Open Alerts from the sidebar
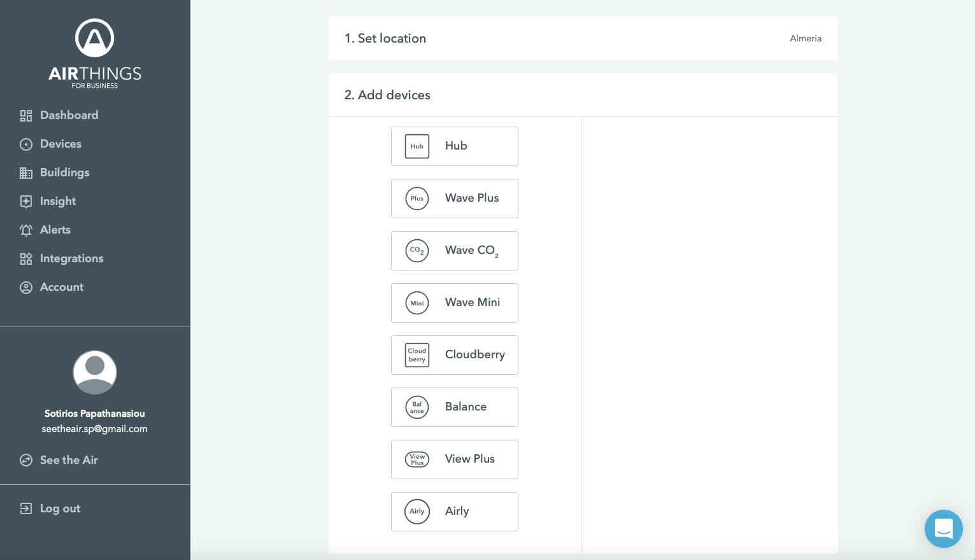The height and width of the screenshot is (560, 975). coord(55,230)
